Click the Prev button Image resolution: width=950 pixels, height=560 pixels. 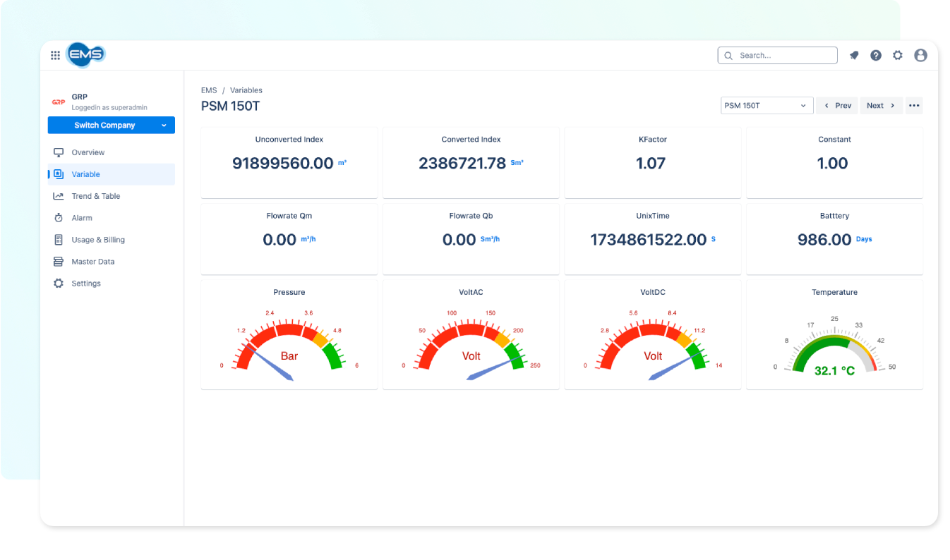tap(837, 106)
